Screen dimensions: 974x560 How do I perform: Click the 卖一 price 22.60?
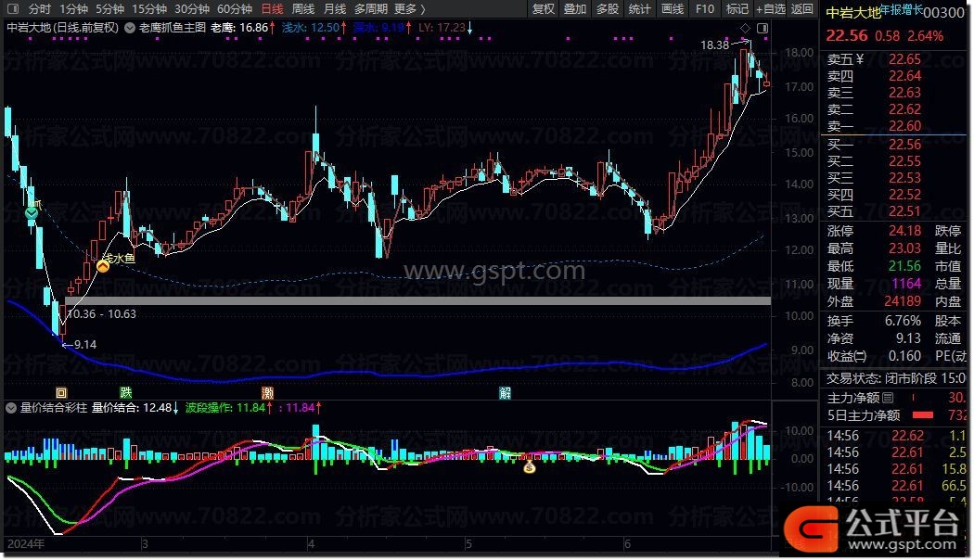(904, 126)
